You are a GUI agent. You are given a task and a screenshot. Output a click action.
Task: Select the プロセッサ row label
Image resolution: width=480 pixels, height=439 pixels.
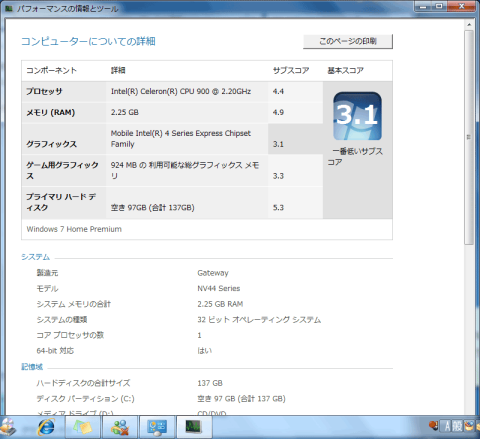click(44, 91)
